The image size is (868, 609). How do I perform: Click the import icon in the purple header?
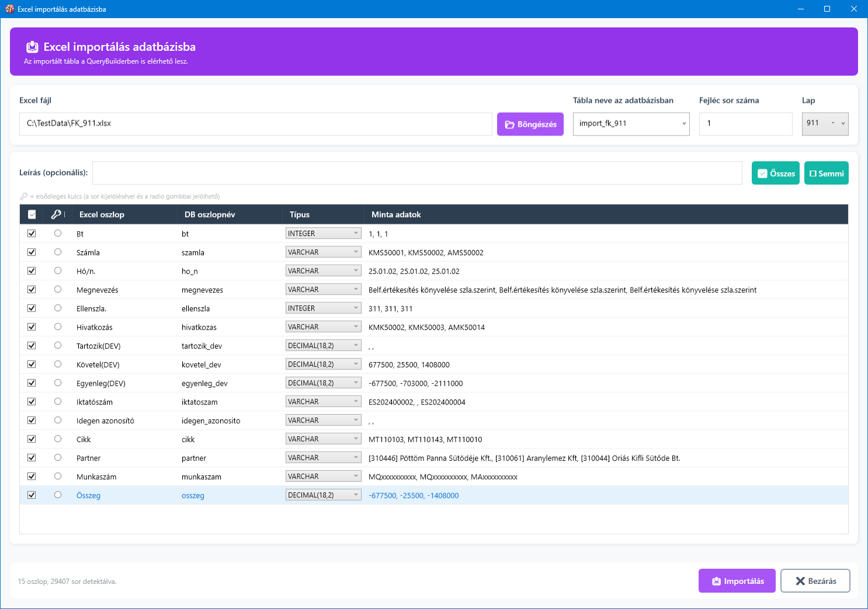click(33, 47)
